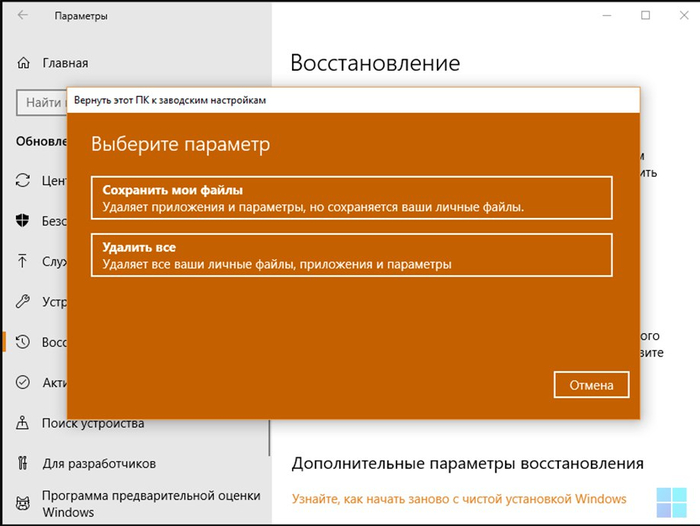
Task: Click the backup upload arrow icon
Action: (x=23, y=261)
